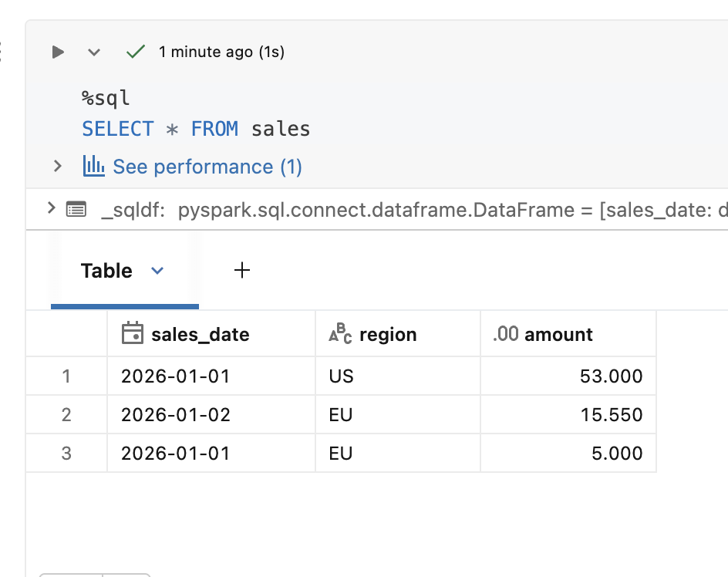Click the calendar icon in sales_date header
The height and width of the screenshot is (577, 728).
click(x=133, y=333)
